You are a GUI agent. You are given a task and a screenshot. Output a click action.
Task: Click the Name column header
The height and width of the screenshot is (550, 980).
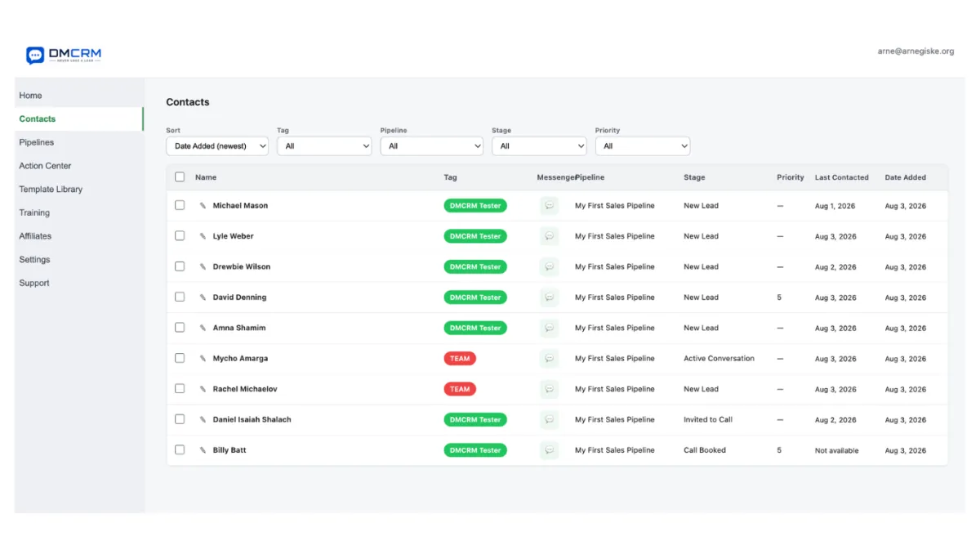[206, 177]
